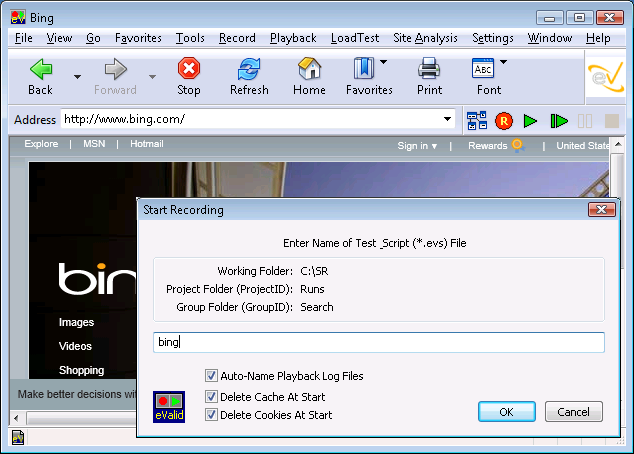
Task: Open the Playback menu
Action: (293, 38)
